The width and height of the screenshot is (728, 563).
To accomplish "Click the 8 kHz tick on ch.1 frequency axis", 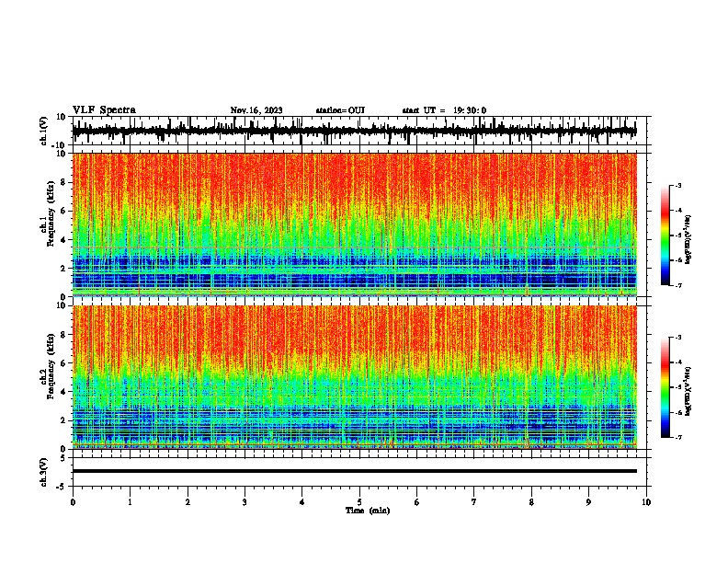I will point(64,182).
